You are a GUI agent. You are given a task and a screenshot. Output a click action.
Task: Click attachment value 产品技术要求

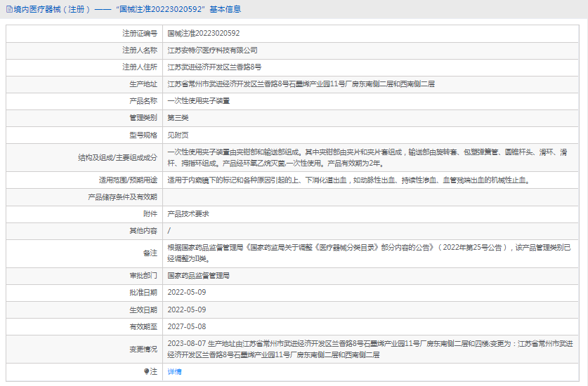pyautogui.click(x=188, y=213)
